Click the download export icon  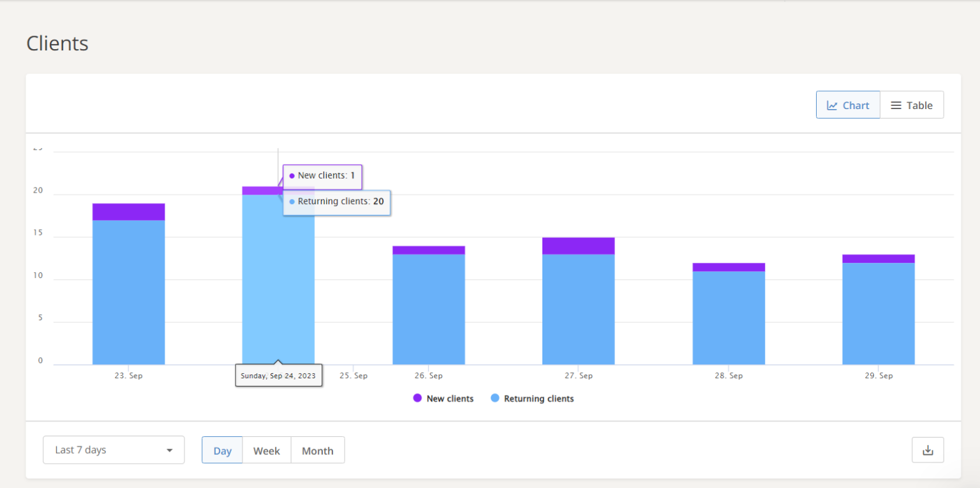[928, 450]
